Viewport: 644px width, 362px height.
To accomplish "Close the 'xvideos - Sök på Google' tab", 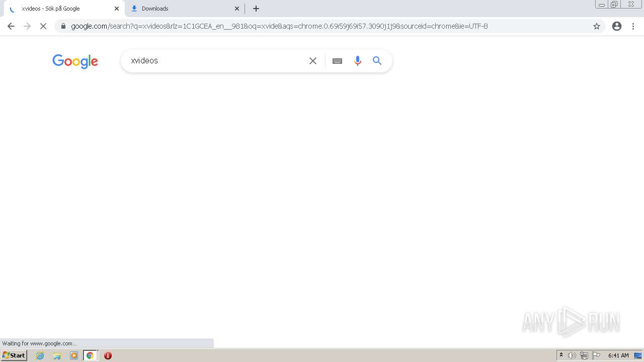I will pos(117,9).
